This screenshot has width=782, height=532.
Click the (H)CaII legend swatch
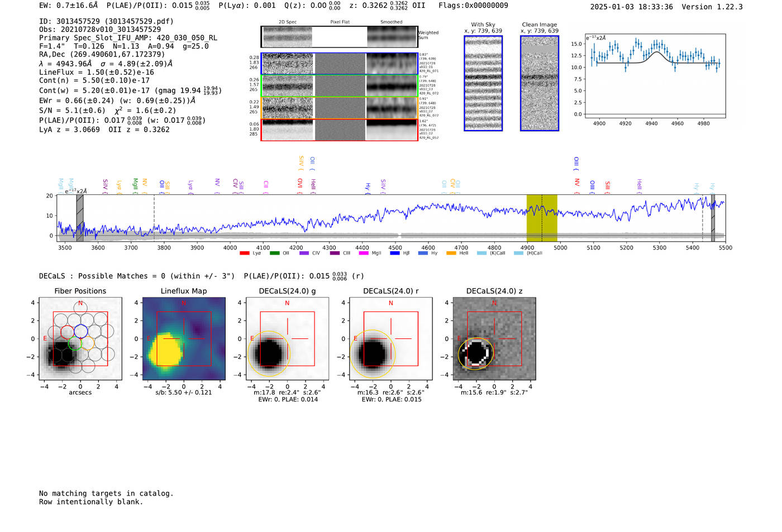point(518,253)
